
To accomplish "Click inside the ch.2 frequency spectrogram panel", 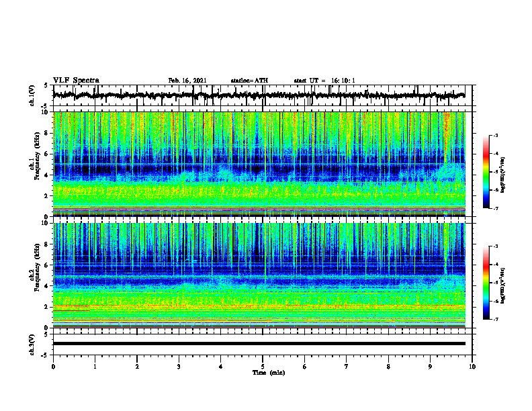I will [259, 275].
